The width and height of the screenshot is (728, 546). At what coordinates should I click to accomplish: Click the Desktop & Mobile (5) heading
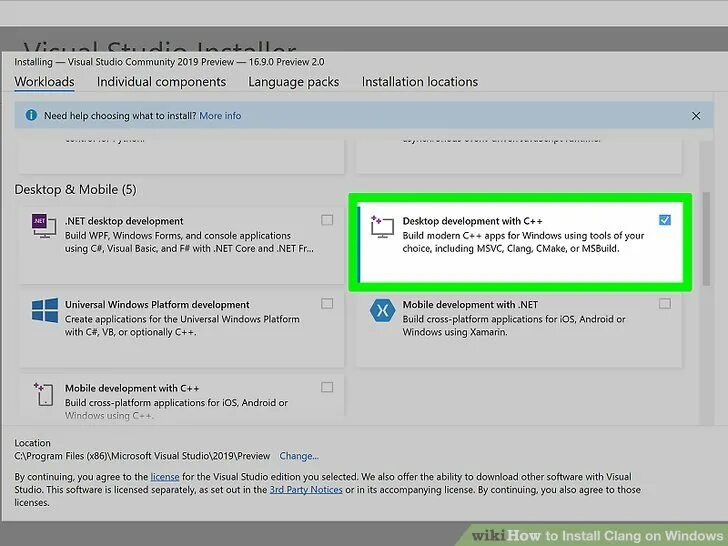click(x=75, y=189)
